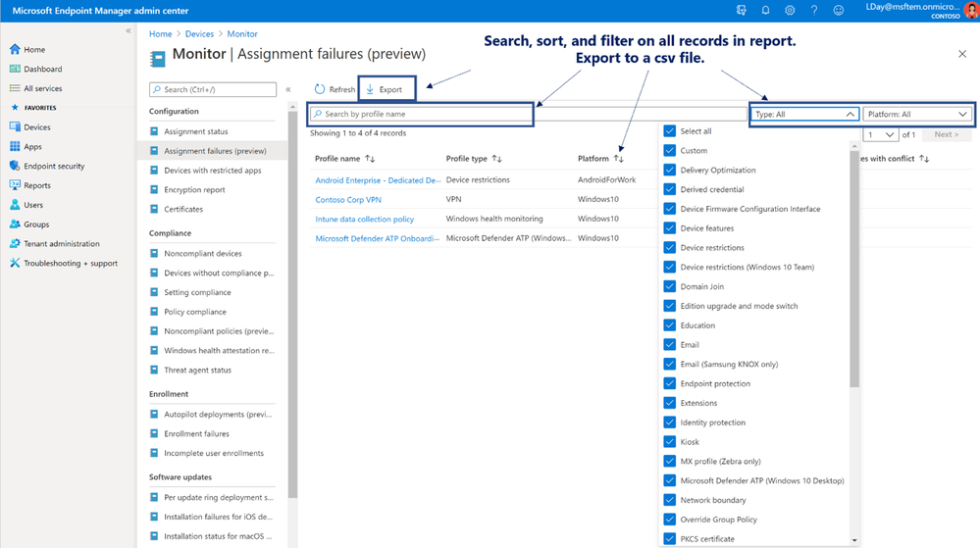Uncheck the Device features checkbox
The height and width of the screenshot is (548, 980).
(669, 228)
